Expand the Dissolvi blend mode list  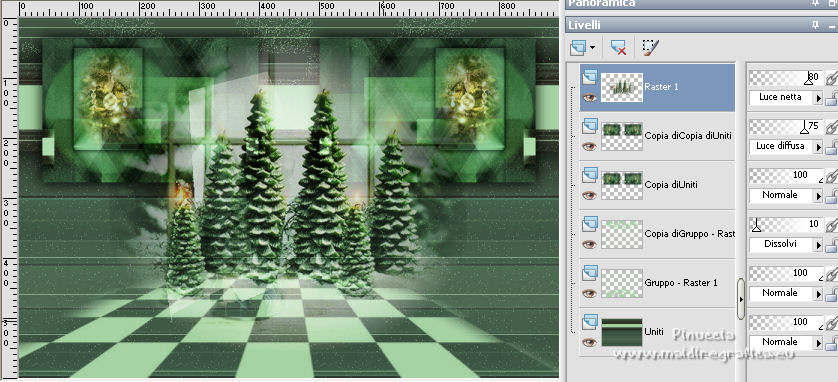point(818,245)
